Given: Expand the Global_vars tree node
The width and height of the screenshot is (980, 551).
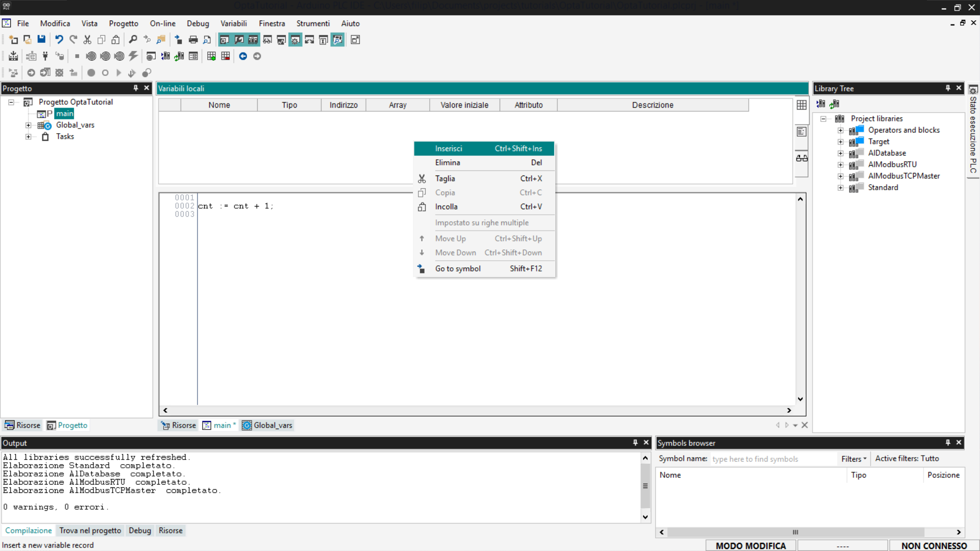Looking at the screenshot, I should pos(29,125).
